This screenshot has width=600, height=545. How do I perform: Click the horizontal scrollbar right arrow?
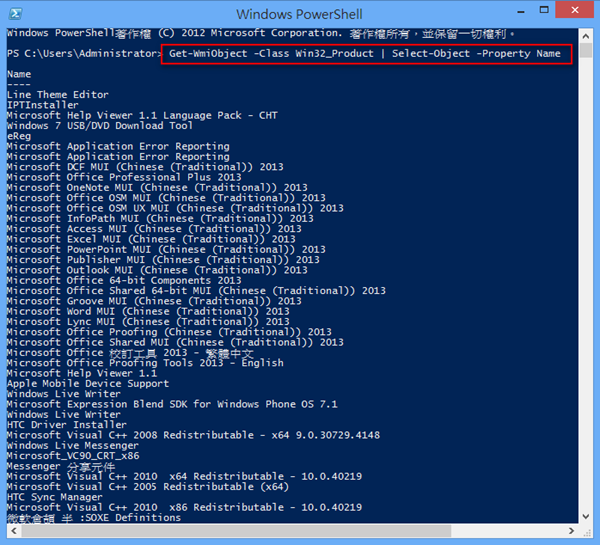571,531
